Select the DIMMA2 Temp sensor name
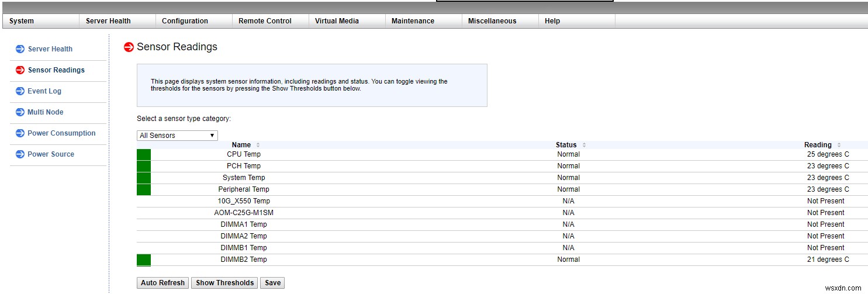 244,236
